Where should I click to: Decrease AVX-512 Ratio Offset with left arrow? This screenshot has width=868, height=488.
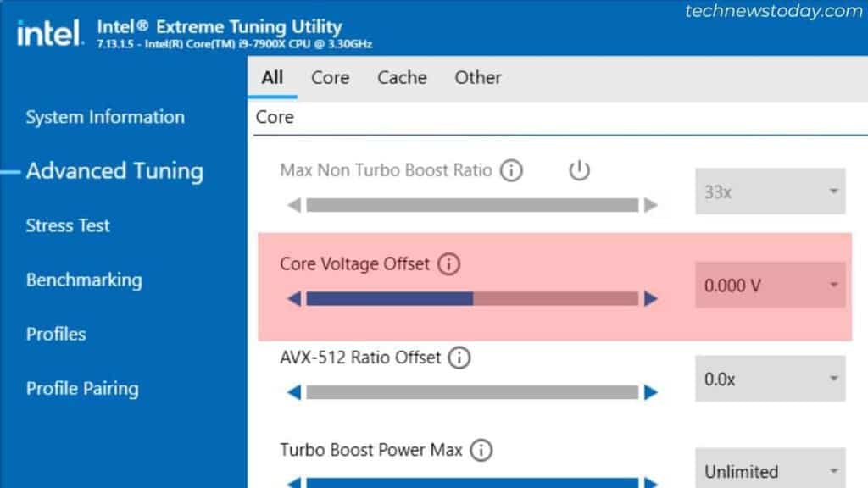pyautogui.click(x=294, y=392)
